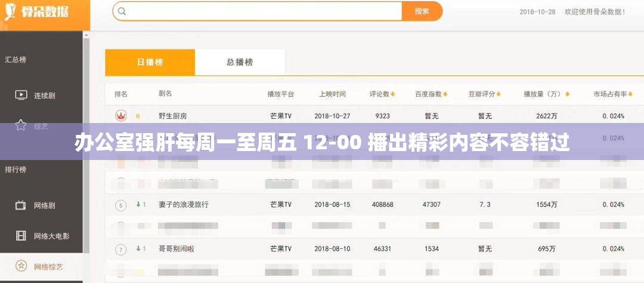Click play count 1554万
644x283 pixels.
point(547,204)
